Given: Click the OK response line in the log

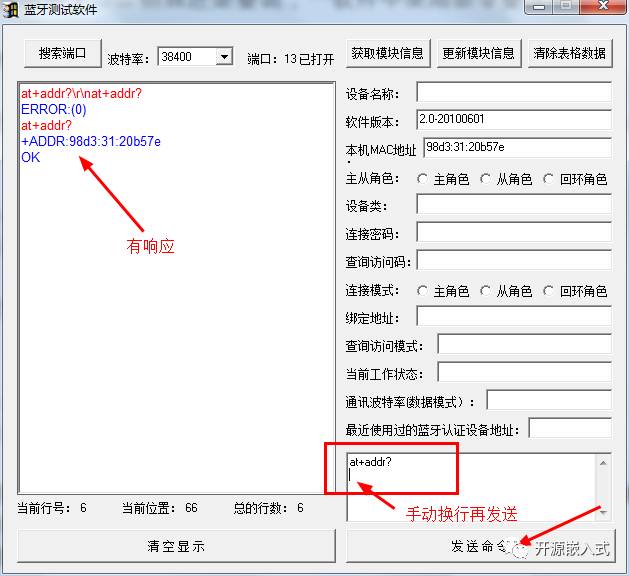Looking at the screenshot, I should [30, 157].
